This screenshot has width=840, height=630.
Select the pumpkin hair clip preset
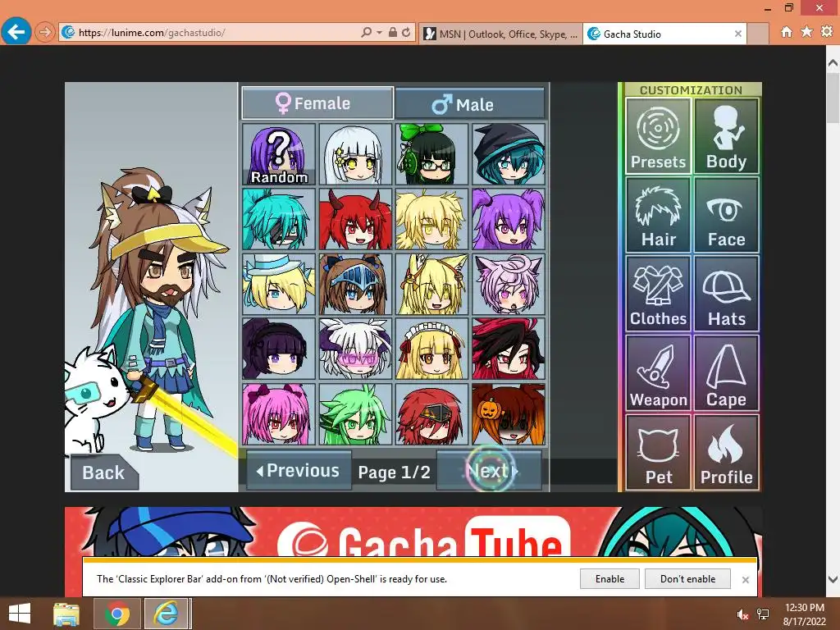click(509, 413)
